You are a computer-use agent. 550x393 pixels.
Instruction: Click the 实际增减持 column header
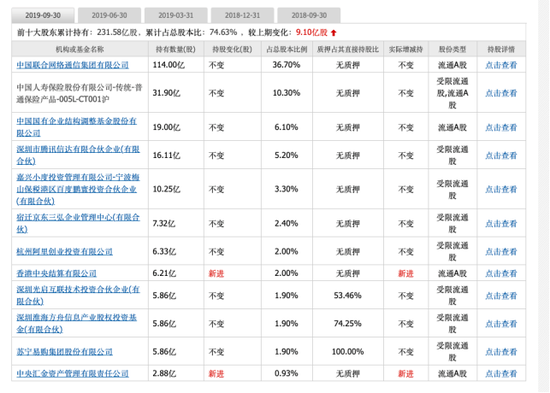click(x=406, y=49)
